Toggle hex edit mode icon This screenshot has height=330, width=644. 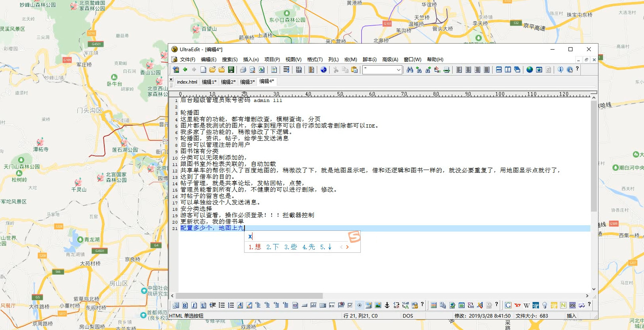point(299,70)
